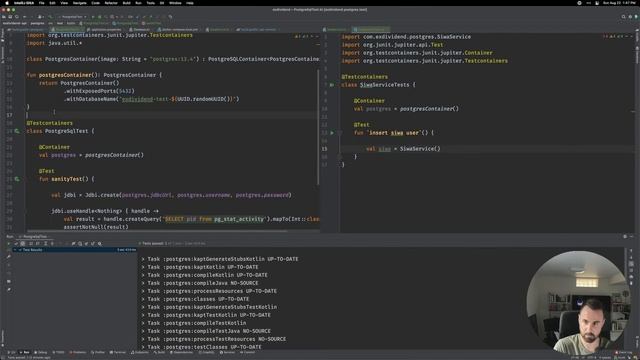
Task: Click the clock in the macOS menu bar
Action: coord(619,3)
